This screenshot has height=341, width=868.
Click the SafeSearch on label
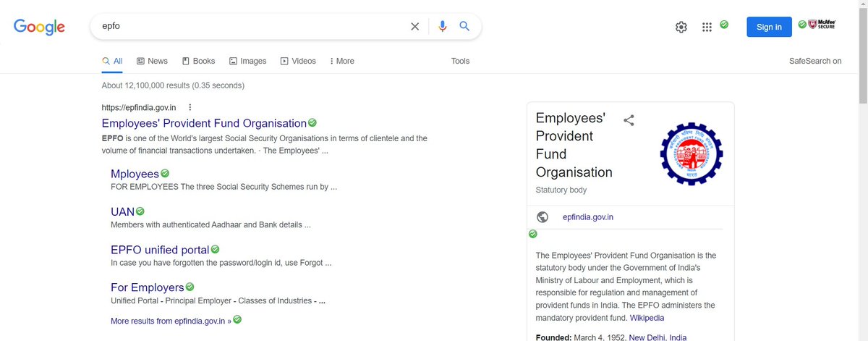815,61
